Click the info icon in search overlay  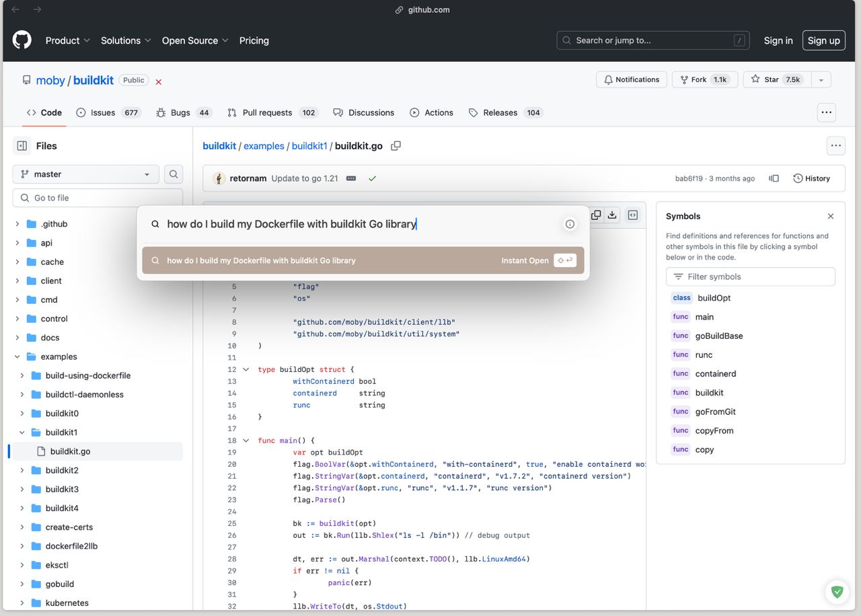tap(570, 224)
